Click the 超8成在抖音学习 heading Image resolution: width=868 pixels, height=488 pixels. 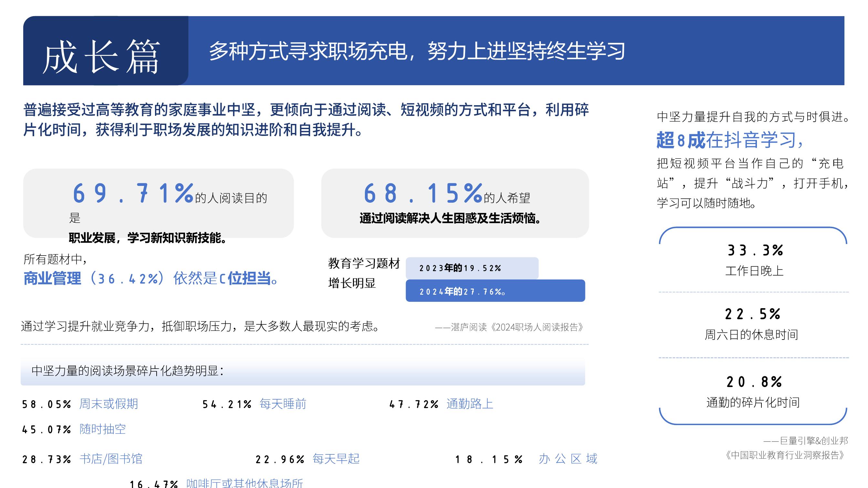[x=730, y=140]
